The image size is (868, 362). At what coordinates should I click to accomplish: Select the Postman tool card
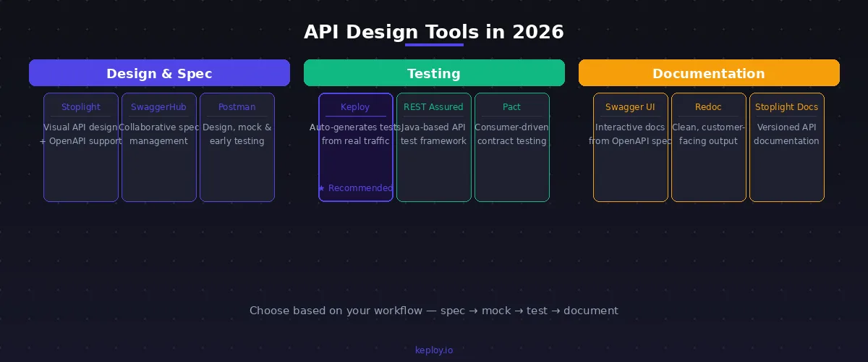[x=237, y=147]
